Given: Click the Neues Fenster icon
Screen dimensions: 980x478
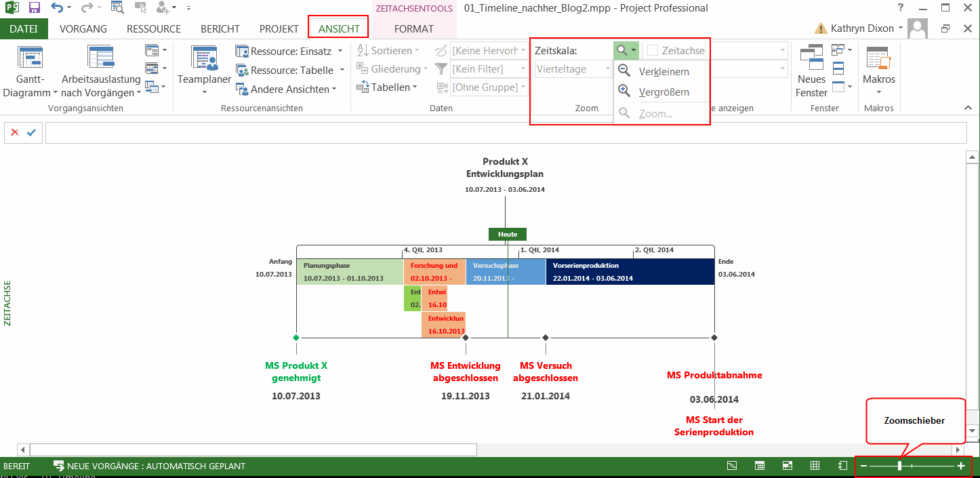Looking at the screenshot, I should (x=811, y=58).
